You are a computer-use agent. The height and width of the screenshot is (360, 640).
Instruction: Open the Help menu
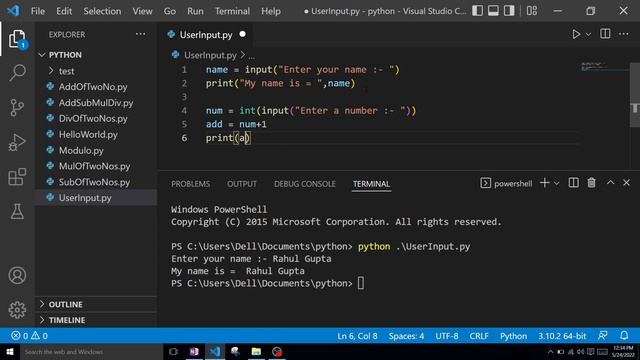pos(271,11)
